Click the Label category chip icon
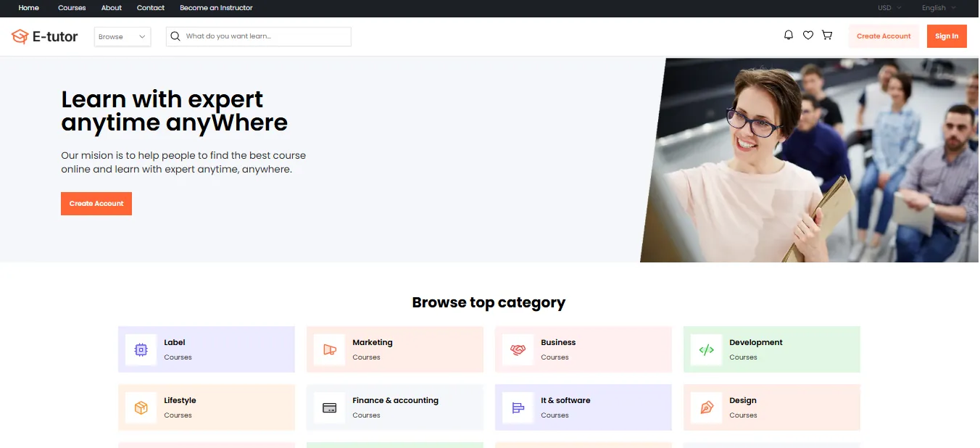 pos(141,350)
